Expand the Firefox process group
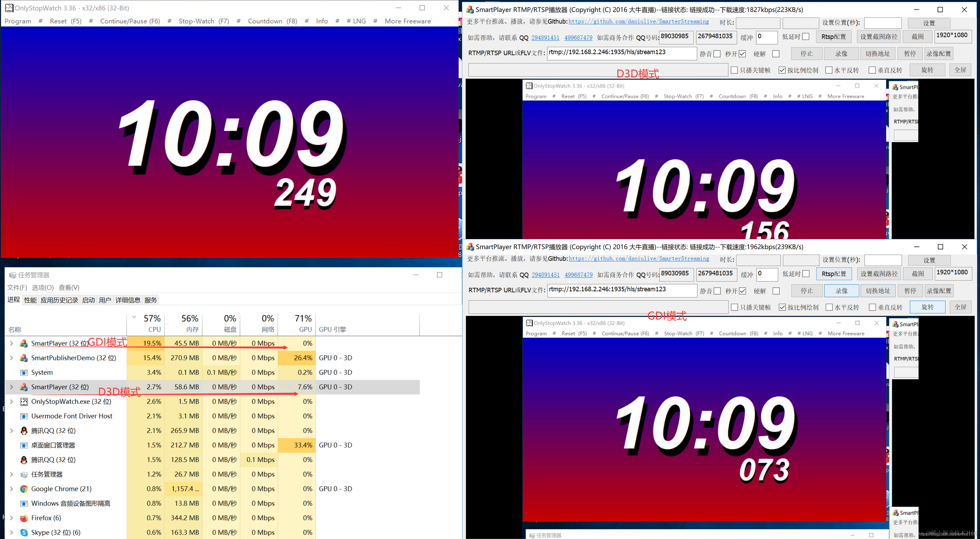The image size is (980, 539). pos(11,518)
